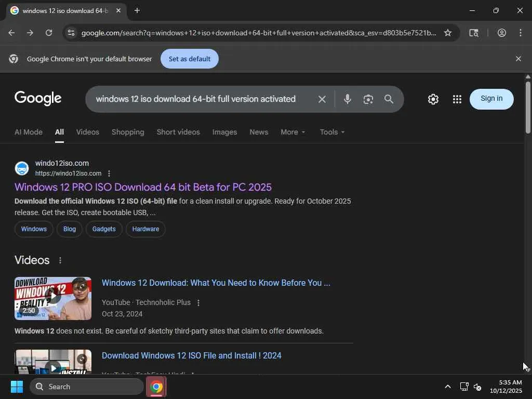The width and height of the screenshot is (532, 399).
Task: Open the Gadgets sitelink chip
Action: [104, 229]
